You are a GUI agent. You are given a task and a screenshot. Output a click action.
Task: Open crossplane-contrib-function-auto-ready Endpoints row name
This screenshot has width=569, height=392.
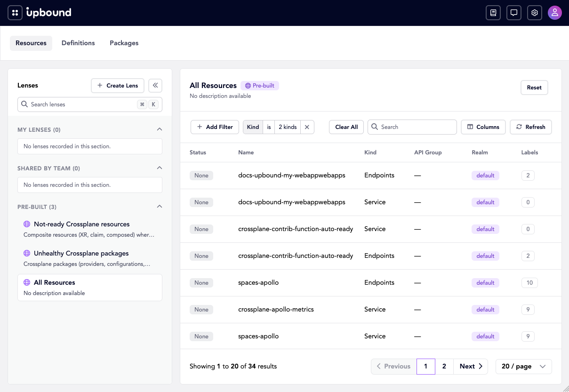[296, 256]
